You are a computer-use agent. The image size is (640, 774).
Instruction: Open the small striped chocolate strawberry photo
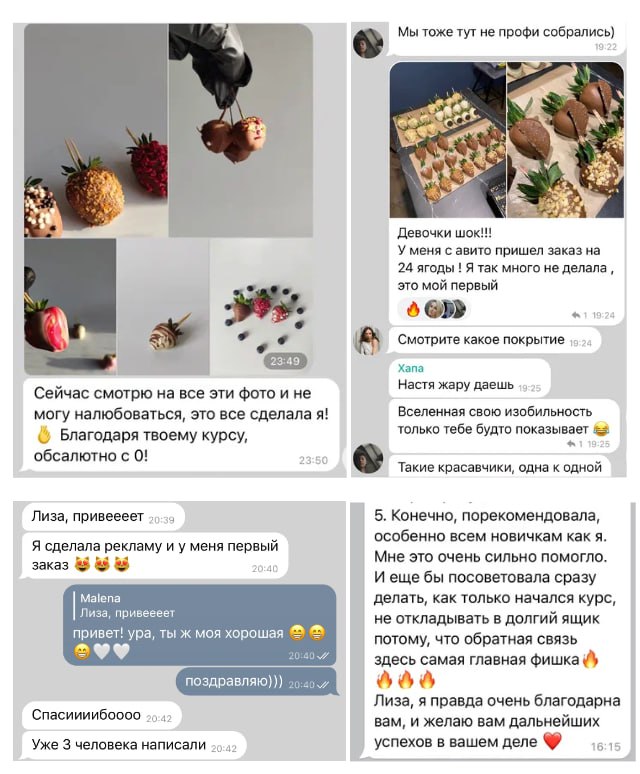coord(163,307)
